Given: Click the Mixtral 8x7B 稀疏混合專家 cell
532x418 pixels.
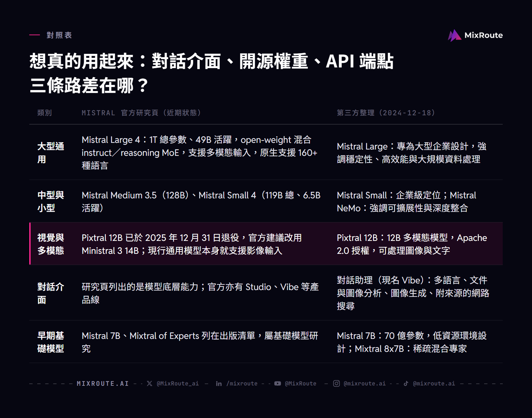Looking at the screenshot, I should [x=412, y=342].
